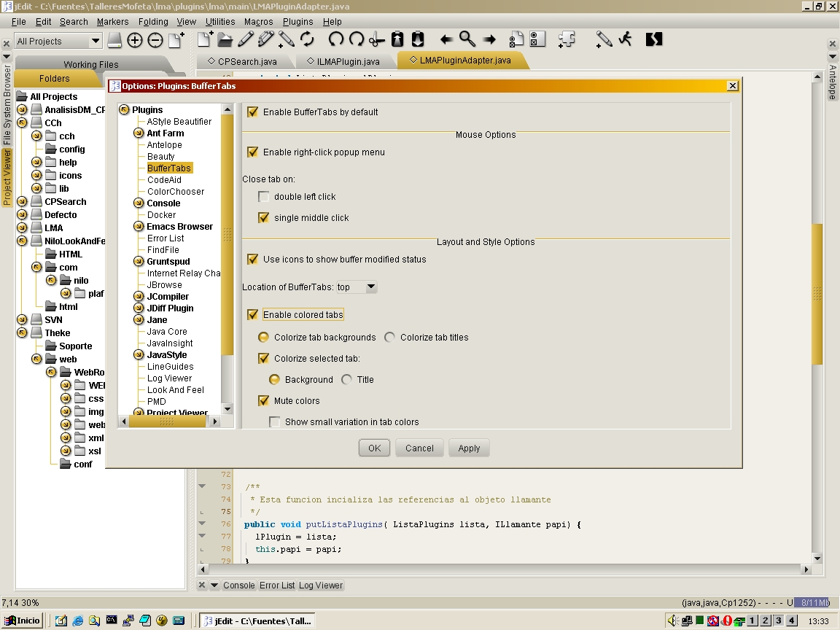Select Colorize tab titles radio button
The height and width of the screenshot is (630, 840).
click(390, 338)
